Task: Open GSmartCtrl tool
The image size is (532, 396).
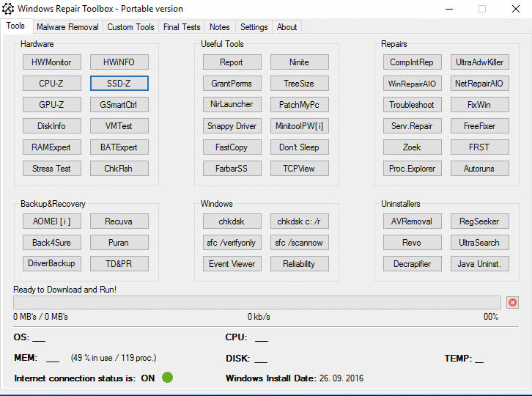Action: [x=119, y=105]
